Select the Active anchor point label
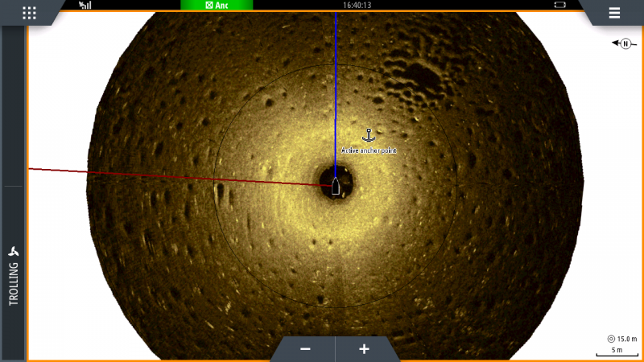This screenshot has width=644, height=362. point(369,150)
